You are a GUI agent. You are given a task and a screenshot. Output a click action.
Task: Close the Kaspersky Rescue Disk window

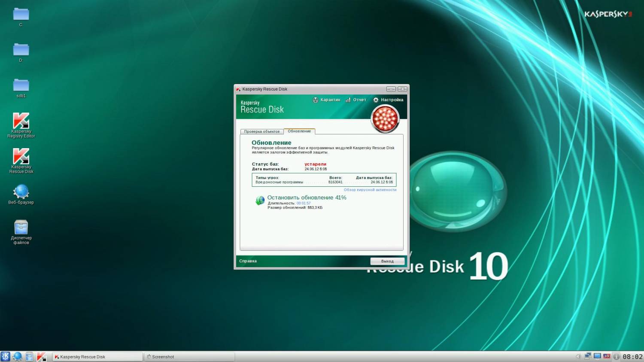[x=402, y=89]
